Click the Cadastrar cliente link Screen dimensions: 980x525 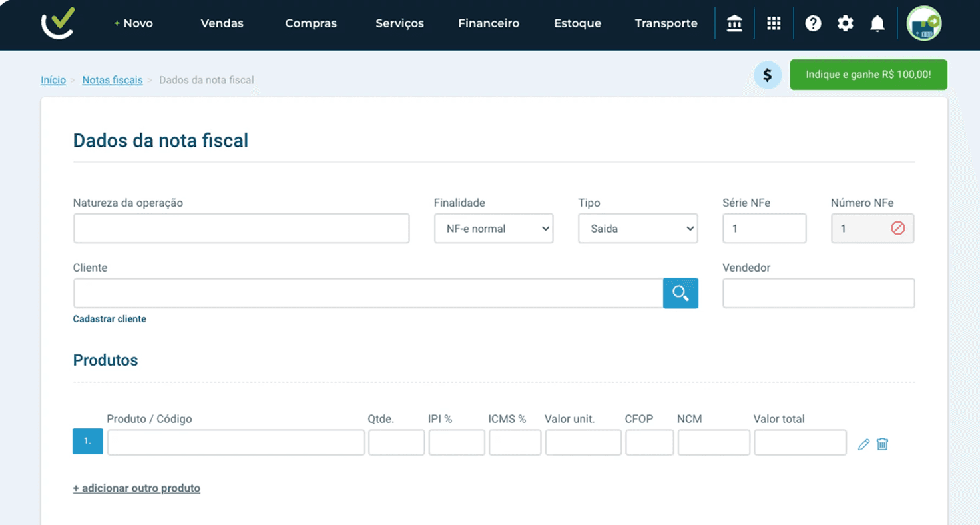coord(110,319)
